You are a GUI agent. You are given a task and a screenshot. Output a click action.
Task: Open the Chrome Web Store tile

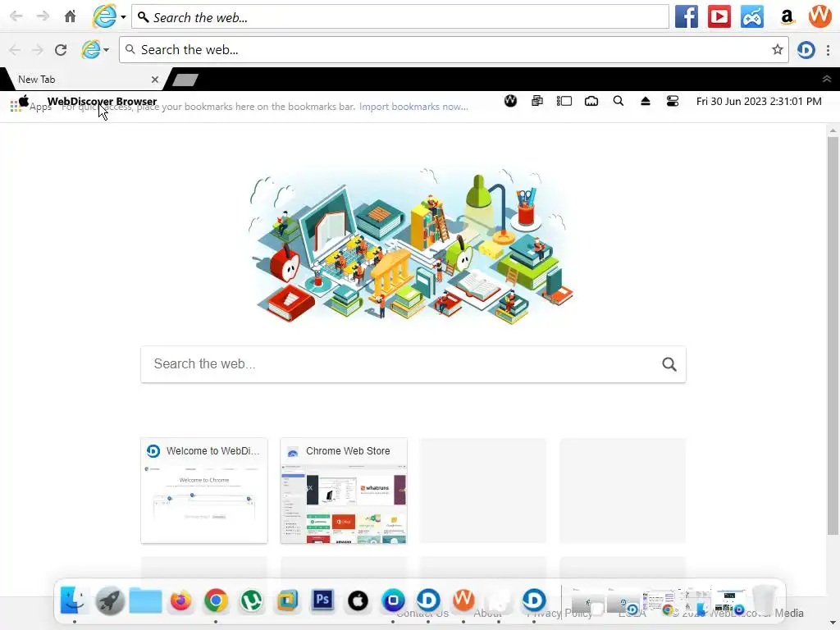[x=344, y=491]
